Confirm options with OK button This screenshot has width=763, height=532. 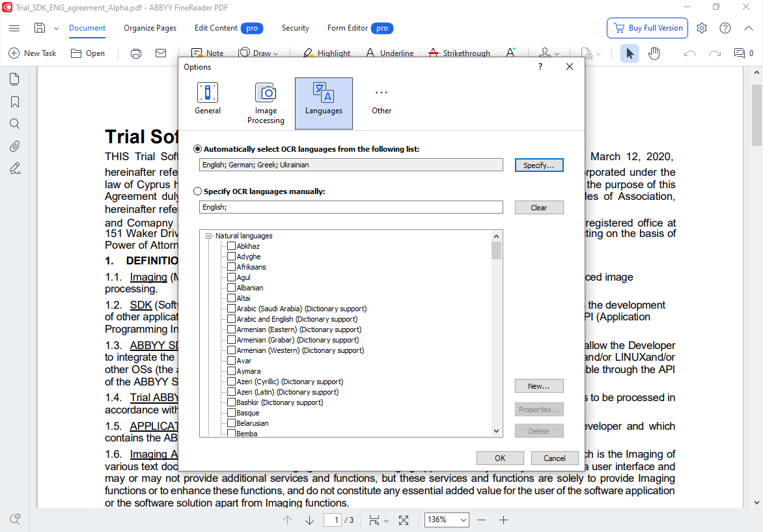coord(500,458)
